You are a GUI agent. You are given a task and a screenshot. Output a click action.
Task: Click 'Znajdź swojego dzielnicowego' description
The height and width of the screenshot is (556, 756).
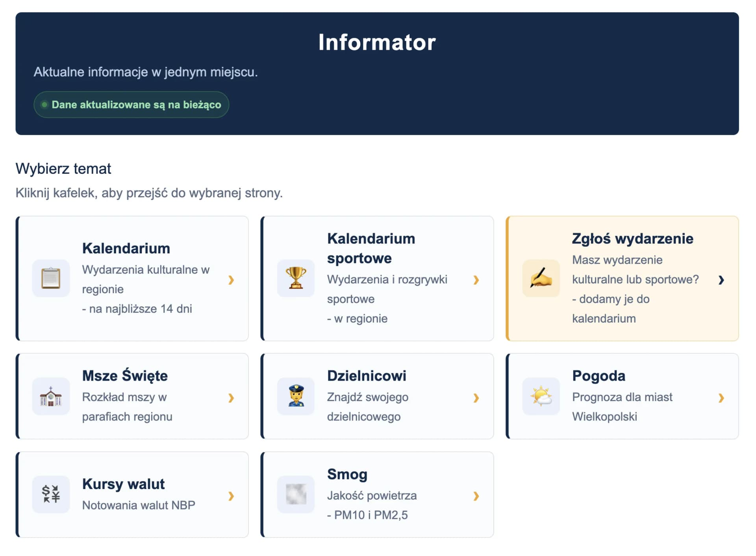coord(368,407)
